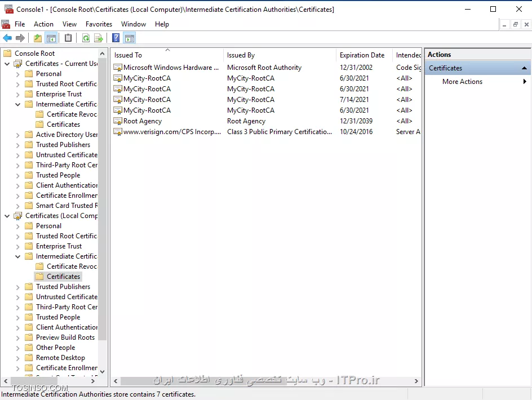
Task: Sort by Issued To column header
Action: tap(167, 55)
